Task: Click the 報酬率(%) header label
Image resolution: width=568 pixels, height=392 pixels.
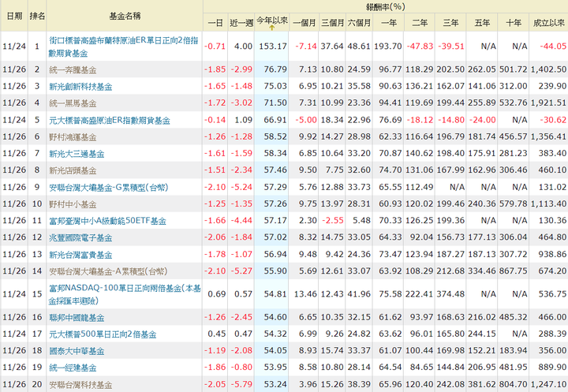Action: click(x=386, y=6)
